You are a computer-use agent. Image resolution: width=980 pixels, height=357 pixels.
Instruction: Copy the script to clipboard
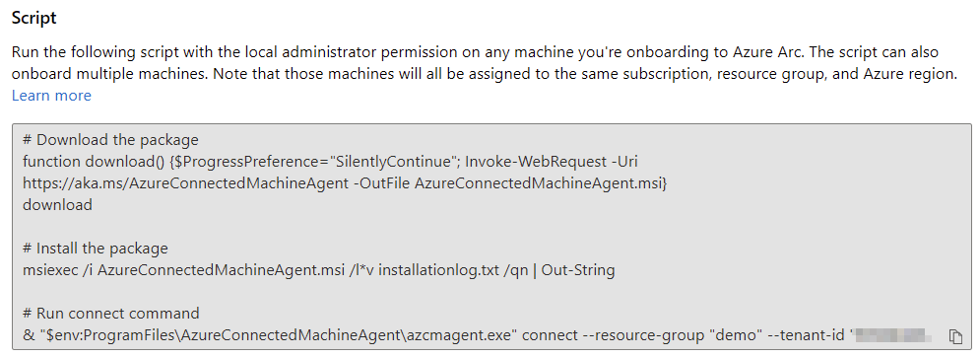click(955, 336)
